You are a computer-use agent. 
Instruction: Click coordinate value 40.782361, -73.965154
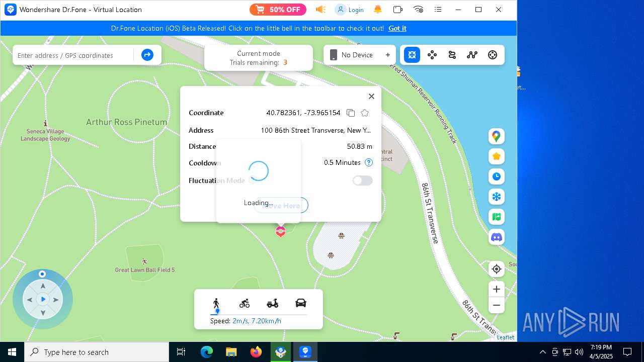point(303,113)
